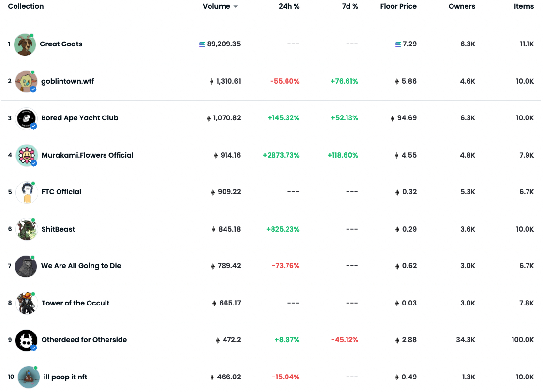The image size is (543, 392).
Task: Click Murakami.Flowers Official verified badge
Action: tap(34, 163)
